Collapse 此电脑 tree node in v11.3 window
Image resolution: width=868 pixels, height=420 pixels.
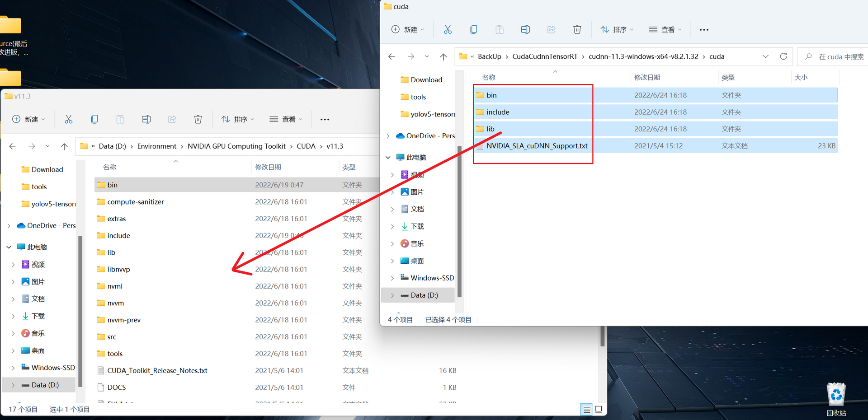tap(9, 247)
